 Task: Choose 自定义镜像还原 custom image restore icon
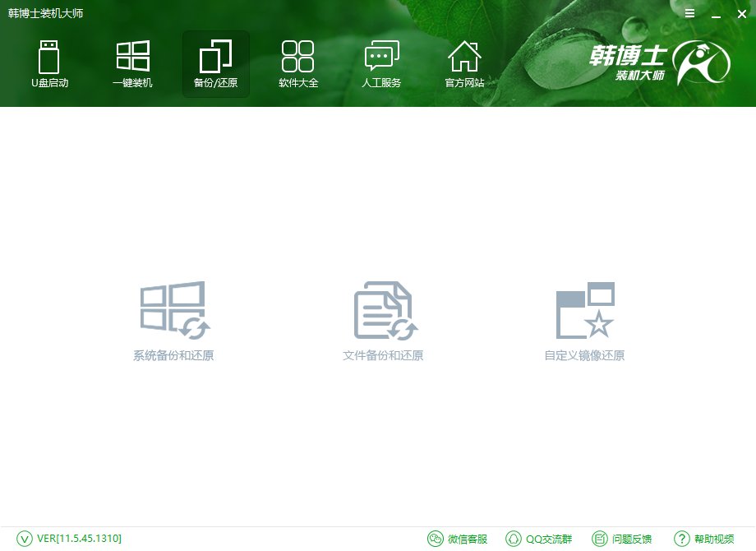[x=585, y=310]
